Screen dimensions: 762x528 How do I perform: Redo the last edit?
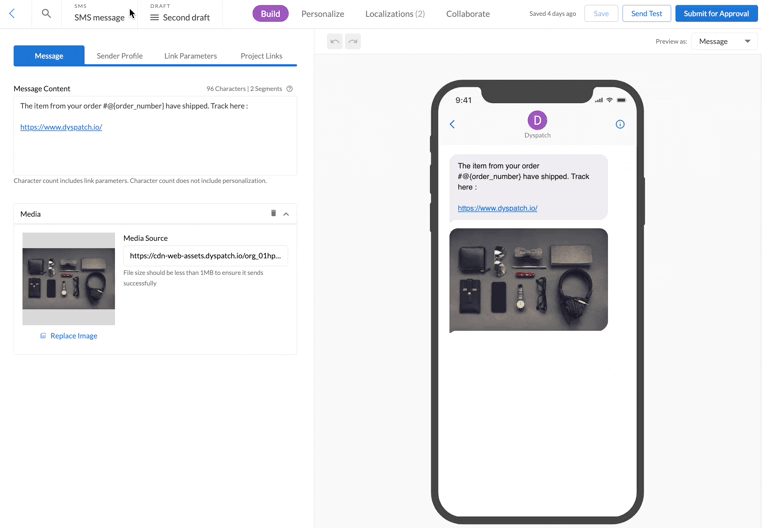[353, 41]
